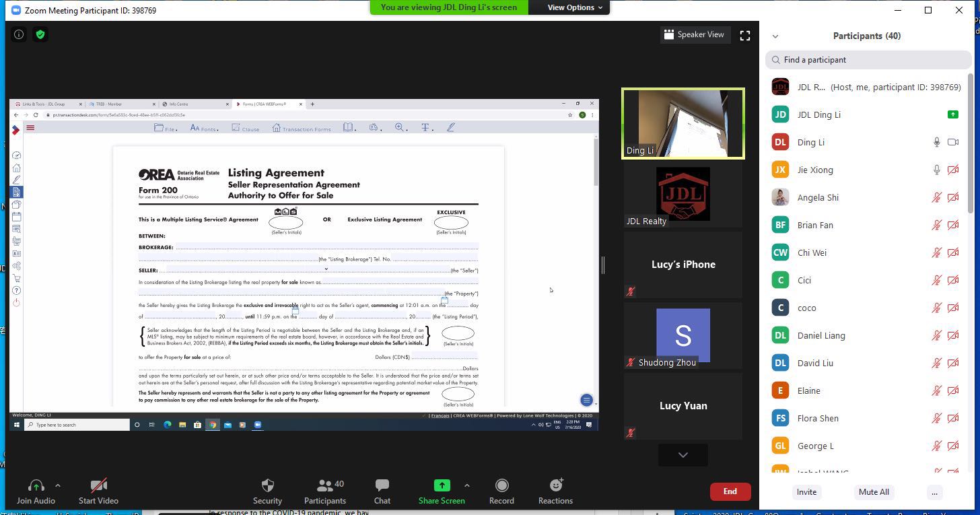The image size is (980, 515).
Task: Click the Français link in WEBForms footer
Action: (440, 415)
